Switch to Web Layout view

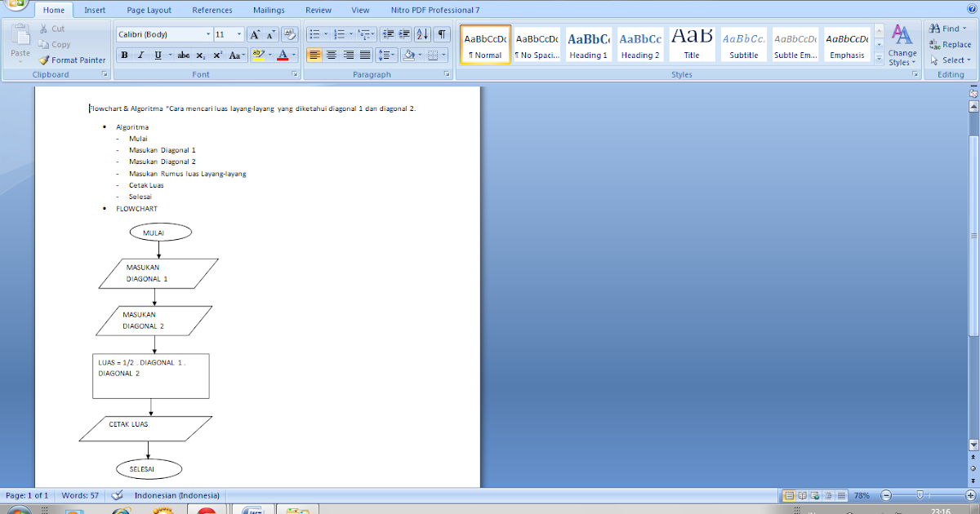click(x=815, y=495)
